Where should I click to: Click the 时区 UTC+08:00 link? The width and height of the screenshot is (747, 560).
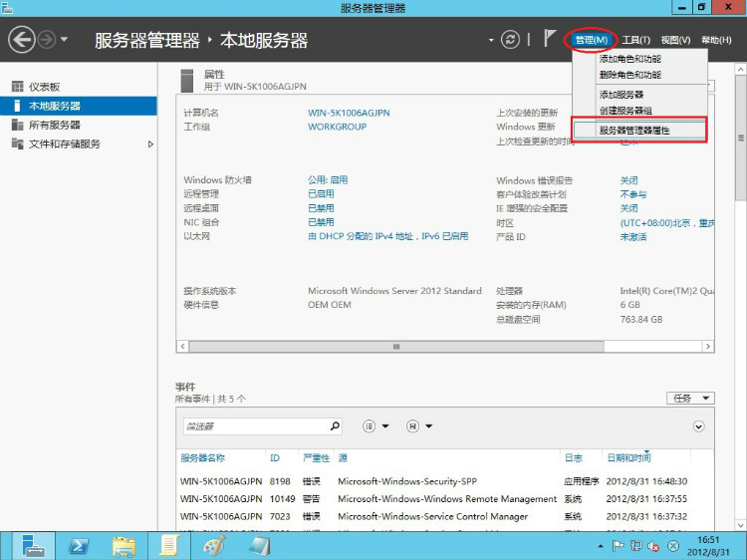[667, 223]
